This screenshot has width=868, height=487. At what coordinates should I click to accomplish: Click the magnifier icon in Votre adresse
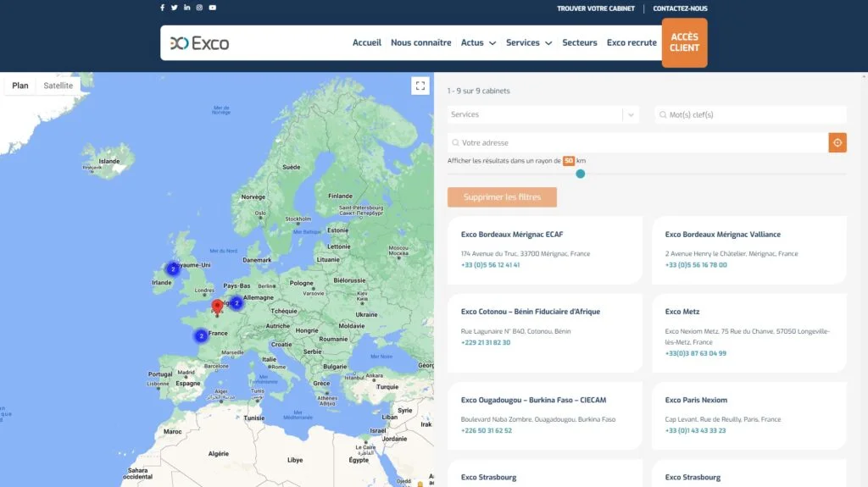coord(455,143)
